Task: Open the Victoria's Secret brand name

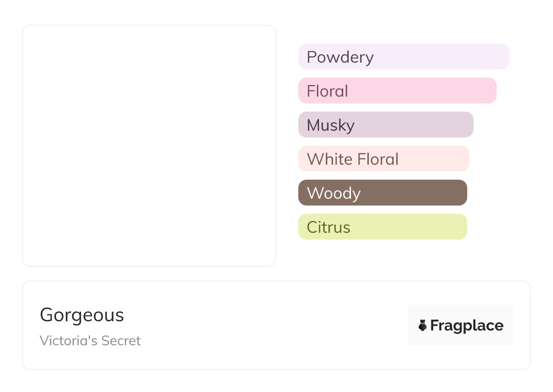Action: tap(90, 341)
